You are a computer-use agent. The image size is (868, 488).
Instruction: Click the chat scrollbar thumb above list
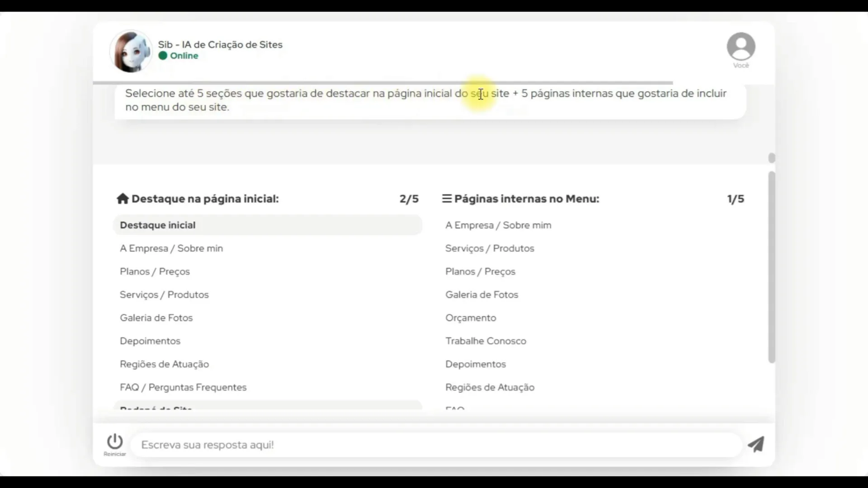[x=772, y=158]
